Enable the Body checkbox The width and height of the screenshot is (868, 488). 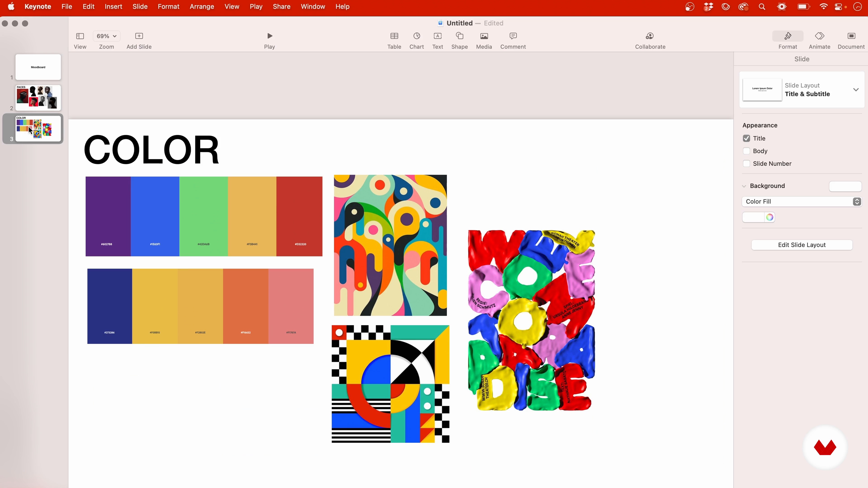click(x=746, y=151)
